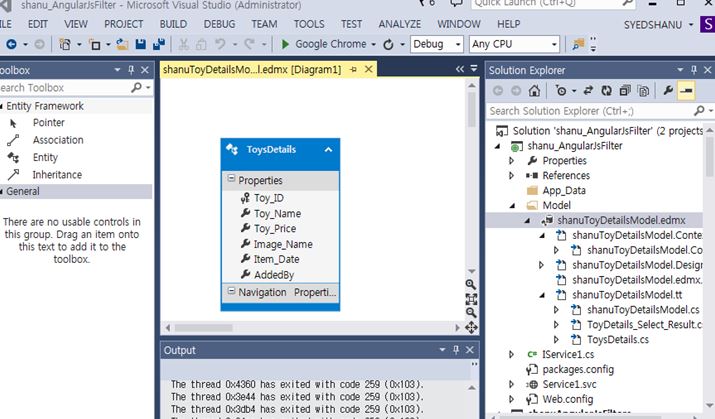The image size is (715, 419).
Task: Collapse the Model folder node
Action: click(x=512, y=206)
